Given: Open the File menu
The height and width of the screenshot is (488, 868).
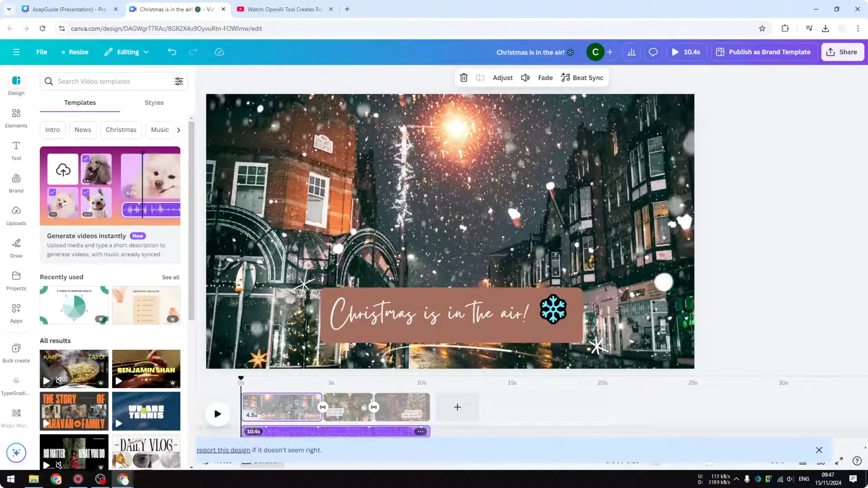Looking at the screenshot, I should (42, 52).
